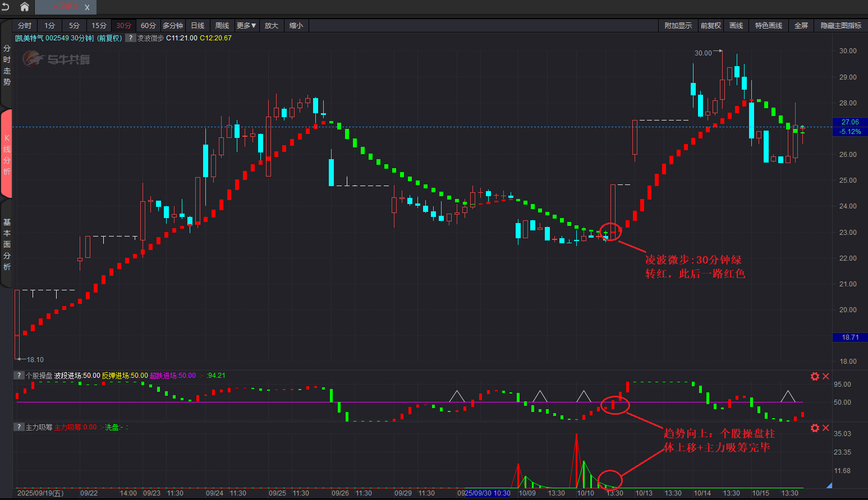Toggle 全屏 fullscreen mode
Image resolution: width=868 pixels, height=500 pixels.
(x=801, y=26)
